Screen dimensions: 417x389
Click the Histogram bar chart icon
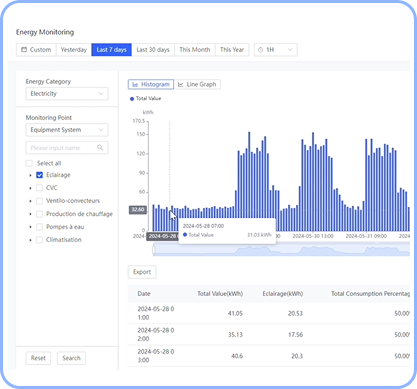135,85
